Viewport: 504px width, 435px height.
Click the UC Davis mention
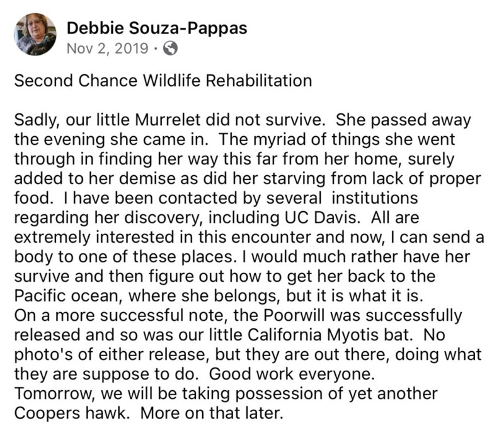tap(343, 216)
